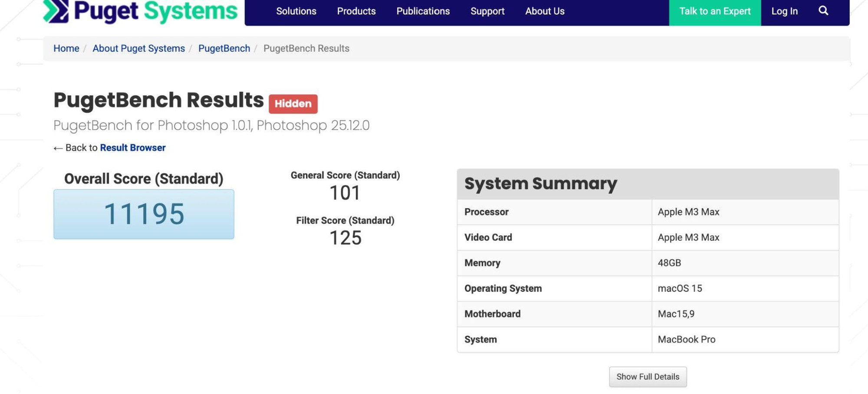Click the Motherboard value Mac15,9
This screenshot has height=394, width=868.
pos(676,314)
